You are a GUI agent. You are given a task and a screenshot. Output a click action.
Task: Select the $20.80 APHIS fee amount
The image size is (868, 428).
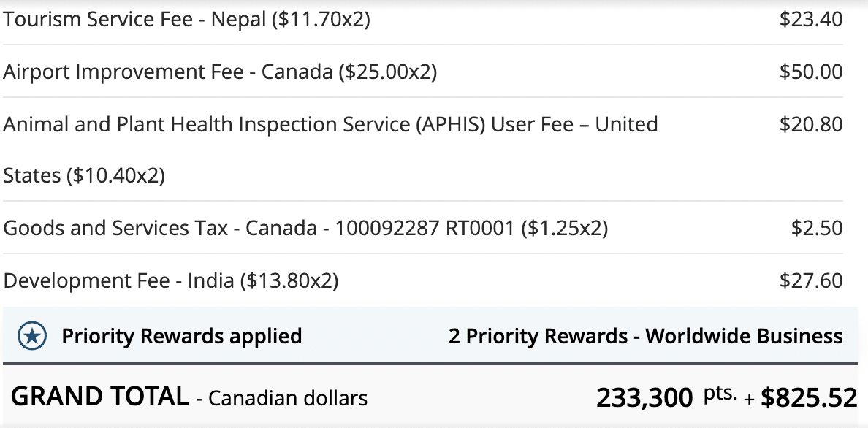click(x=811, y=124)
